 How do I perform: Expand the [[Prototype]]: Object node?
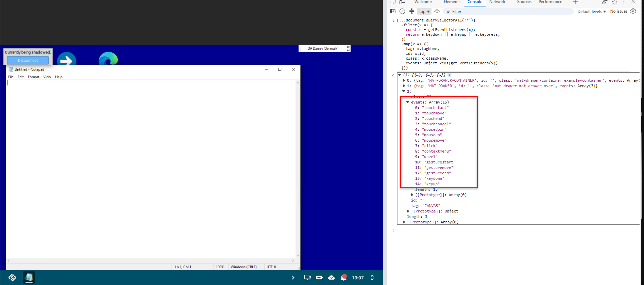coord(408,211)
